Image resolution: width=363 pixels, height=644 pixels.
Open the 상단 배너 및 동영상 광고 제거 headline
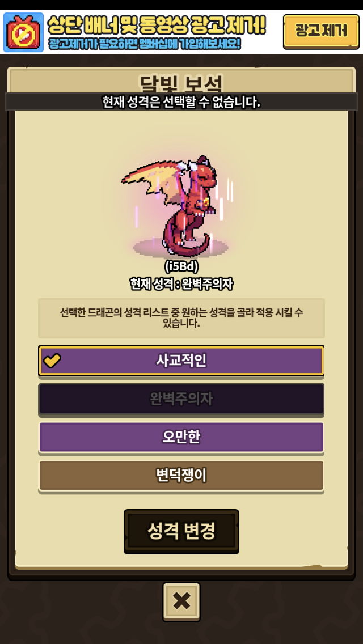pyautogui.click(x=157, y=26)
